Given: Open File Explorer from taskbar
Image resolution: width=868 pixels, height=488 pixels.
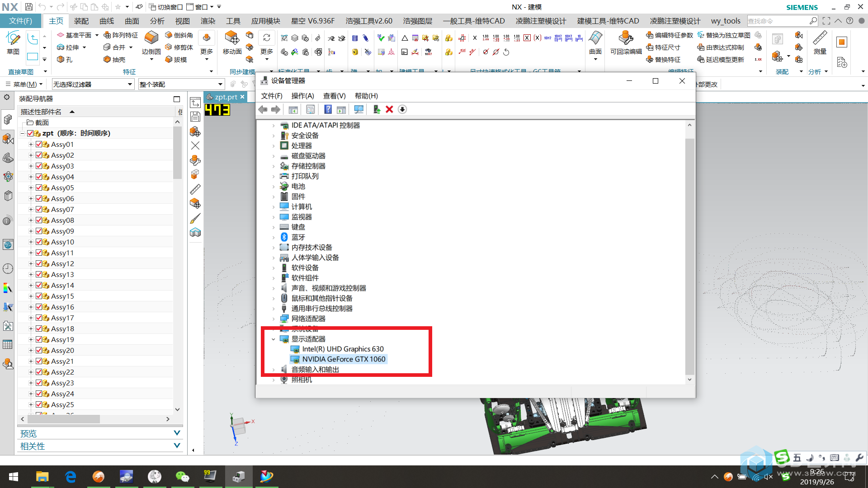Looking at the screenshot, I should pos(42,477).
